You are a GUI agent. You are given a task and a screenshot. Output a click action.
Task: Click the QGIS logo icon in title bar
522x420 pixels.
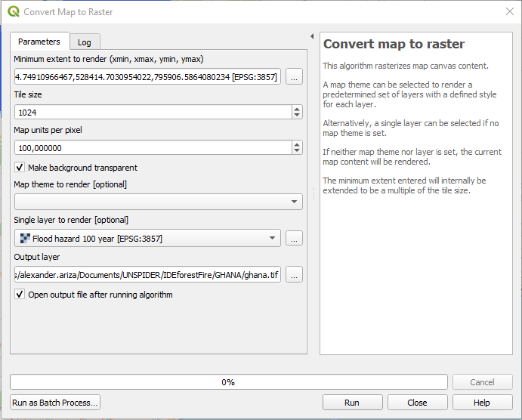pos(13,12)
